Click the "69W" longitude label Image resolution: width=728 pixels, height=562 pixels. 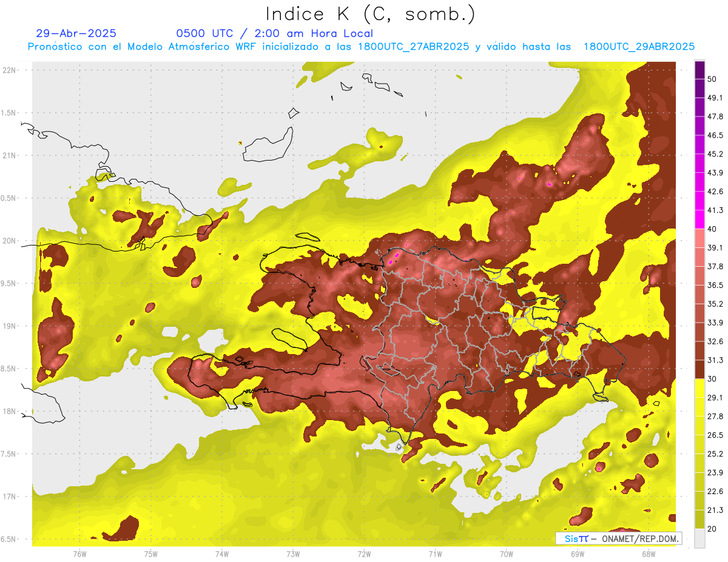(x=577, y=554)
